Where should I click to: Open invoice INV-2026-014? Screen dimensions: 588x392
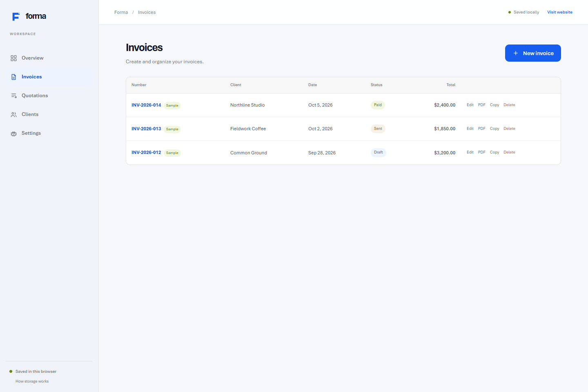click(146, 105)
